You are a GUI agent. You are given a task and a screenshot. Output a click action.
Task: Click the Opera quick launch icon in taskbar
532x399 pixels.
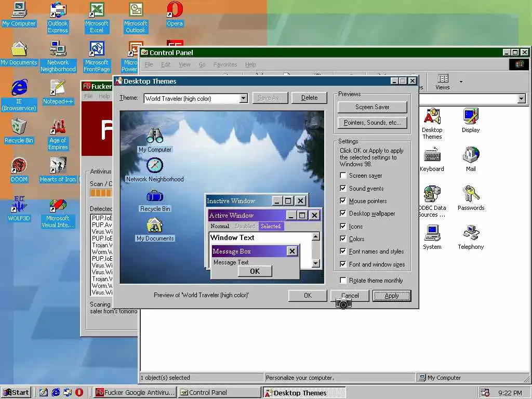[79, 392]
